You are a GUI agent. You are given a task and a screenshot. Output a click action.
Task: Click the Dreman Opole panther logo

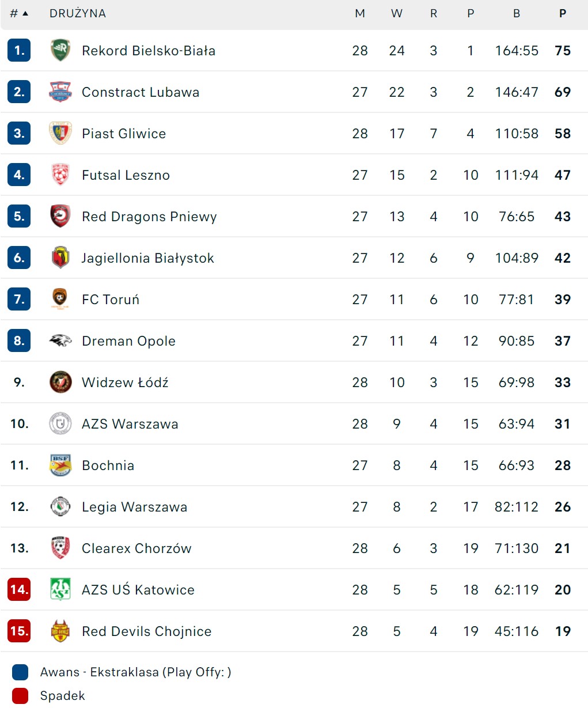[60, 341]
